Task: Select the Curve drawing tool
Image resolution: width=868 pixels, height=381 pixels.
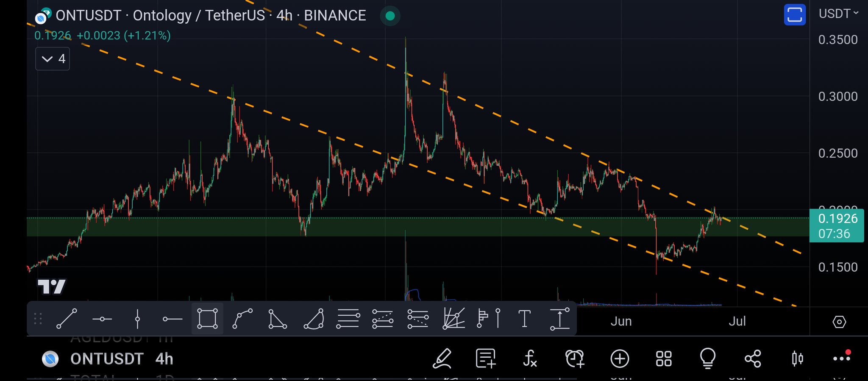Action: (242, 319)
